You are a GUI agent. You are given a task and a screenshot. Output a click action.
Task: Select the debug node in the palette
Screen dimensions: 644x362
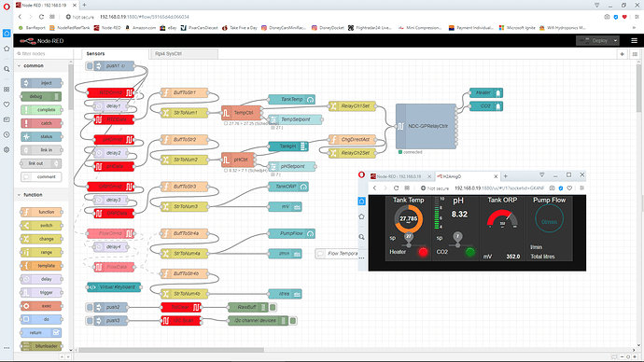41,96
